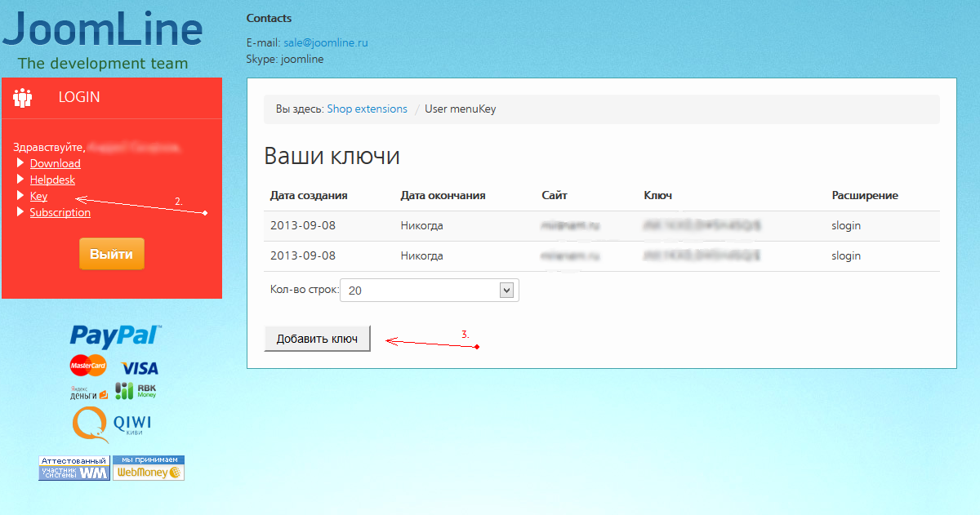Click the MasterCard logo
Screen dimensions: 980x515
coord(88,365)
